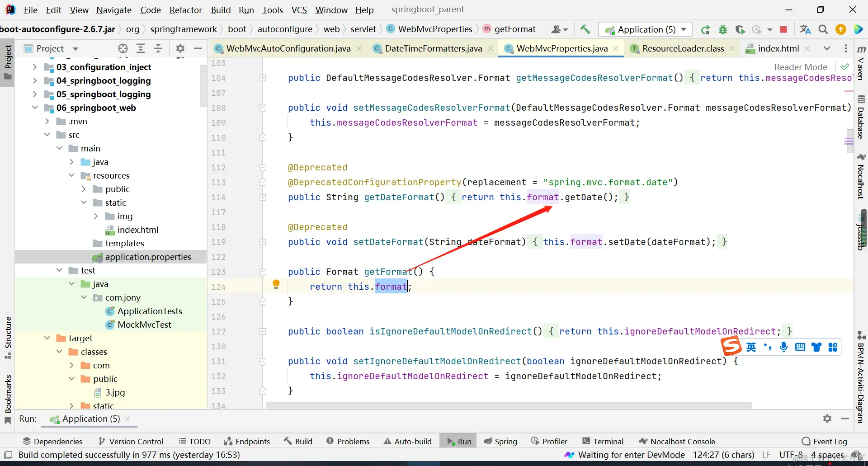
Task: Click the editor horizontal scrollbar
Action: pos(509,405)
